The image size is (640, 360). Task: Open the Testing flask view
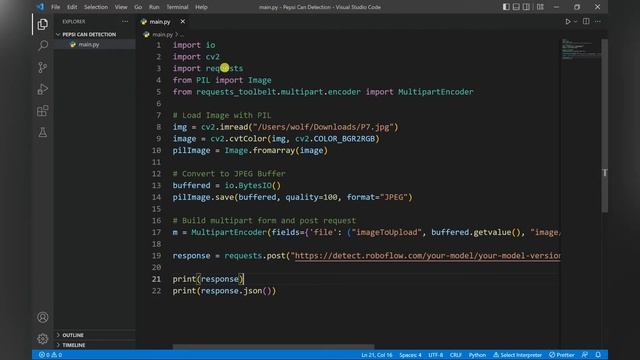(42, 132)
